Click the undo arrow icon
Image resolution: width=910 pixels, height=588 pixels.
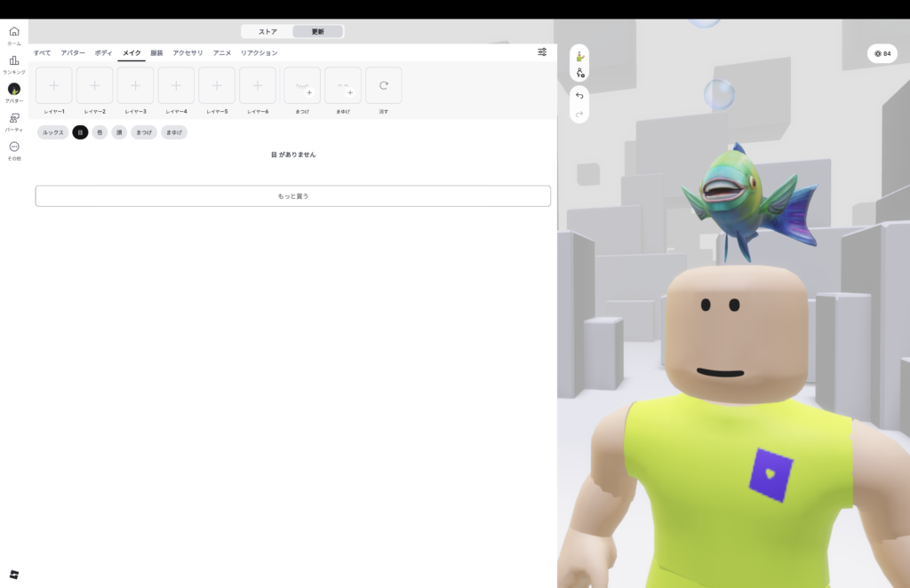pyautogui.click(x=579, y=95)
